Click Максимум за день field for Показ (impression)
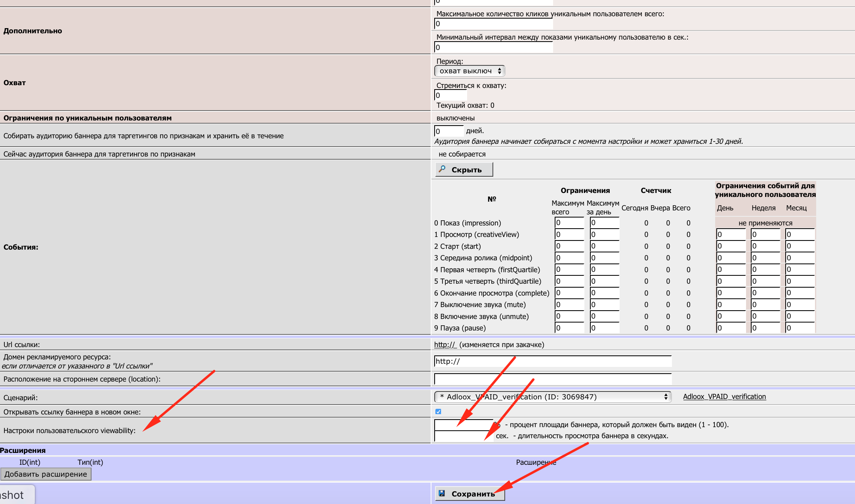 coord(605,223)
